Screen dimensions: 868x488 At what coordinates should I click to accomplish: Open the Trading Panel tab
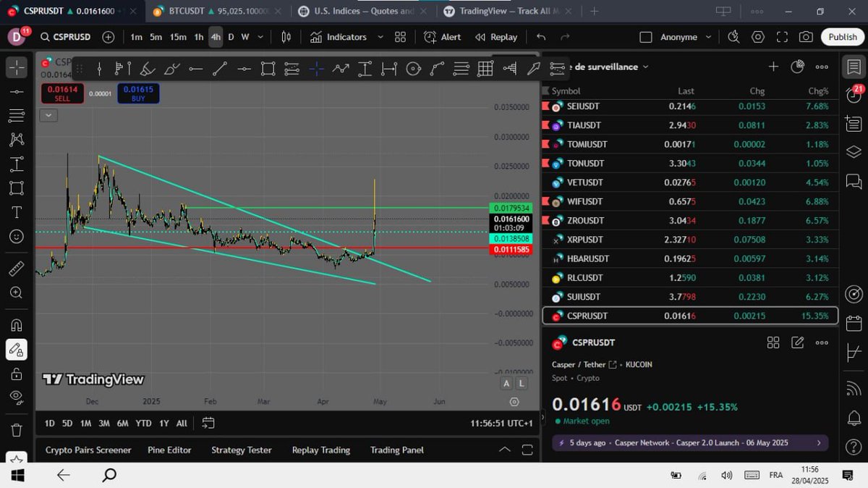pos(397,450)
